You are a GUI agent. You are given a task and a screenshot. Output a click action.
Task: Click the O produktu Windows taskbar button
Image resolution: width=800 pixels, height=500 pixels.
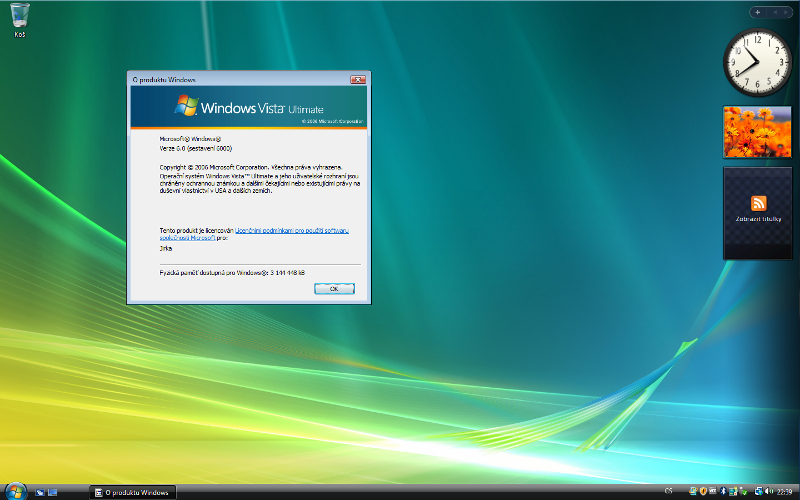(133, 492)
